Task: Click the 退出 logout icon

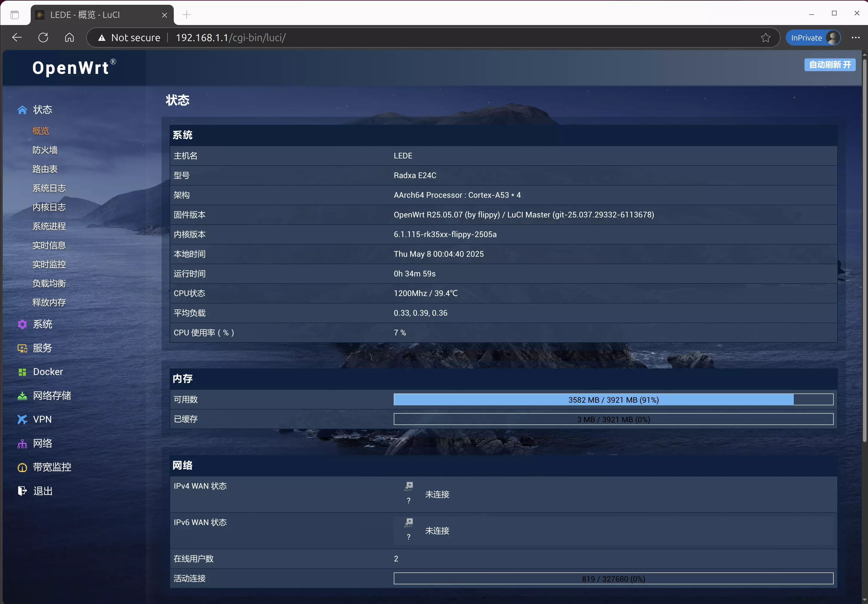Action: [22, 491]
